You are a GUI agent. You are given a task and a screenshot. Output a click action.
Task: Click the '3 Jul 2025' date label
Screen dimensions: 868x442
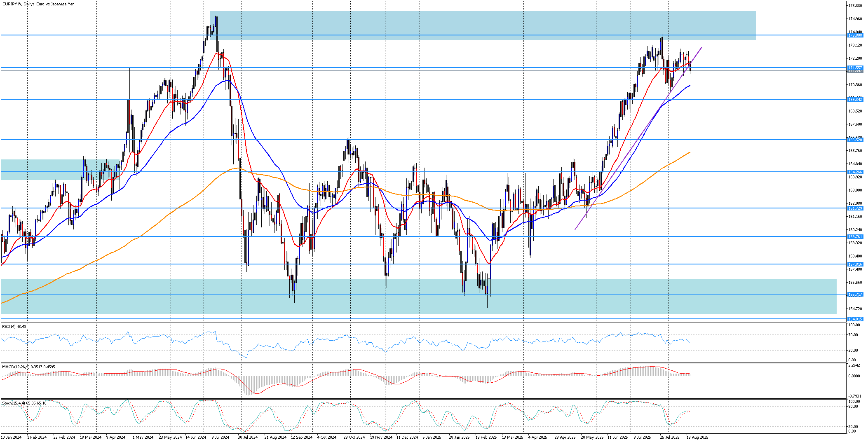click(642, 437)
